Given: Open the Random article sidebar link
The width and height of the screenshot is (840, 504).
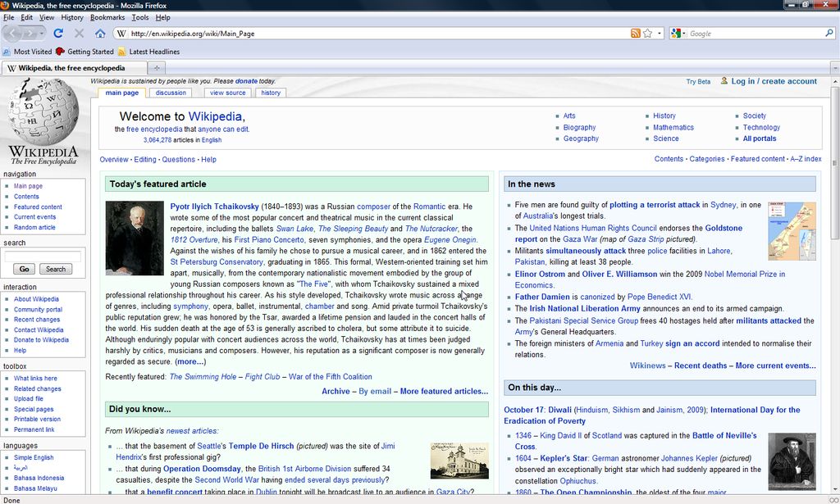Looking at the screenshot, I should coord(34,227).
